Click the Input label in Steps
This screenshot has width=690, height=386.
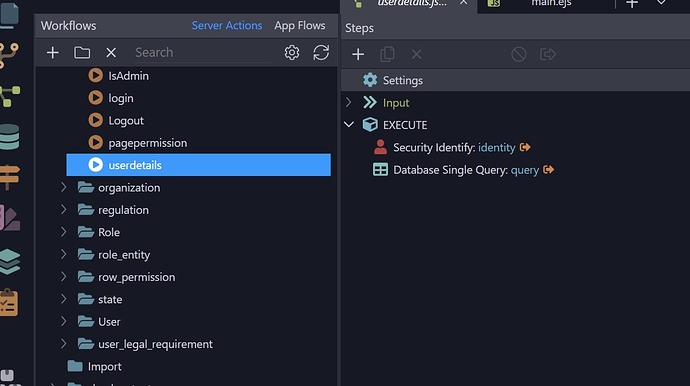tap(396, 103)
